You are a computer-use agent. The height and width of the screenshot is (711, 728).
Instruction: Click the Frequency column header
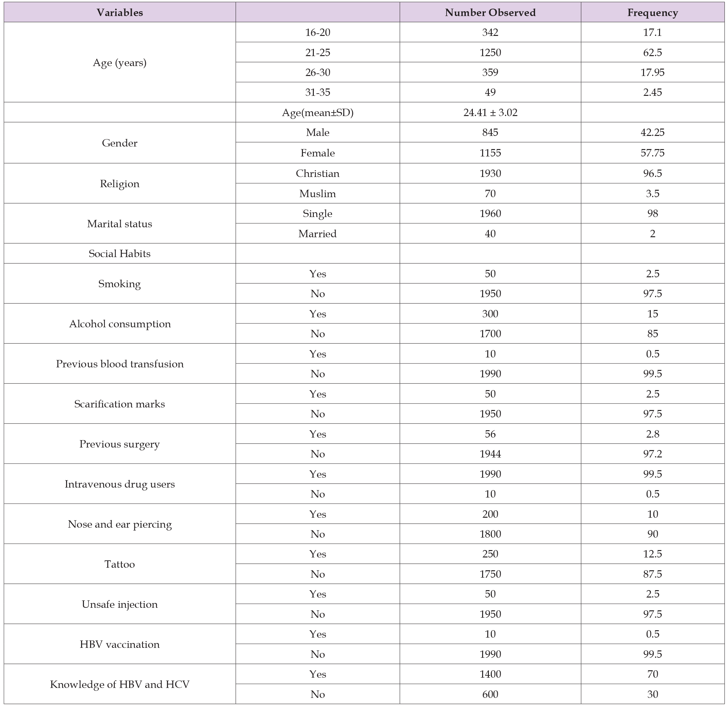coord(652,13)
